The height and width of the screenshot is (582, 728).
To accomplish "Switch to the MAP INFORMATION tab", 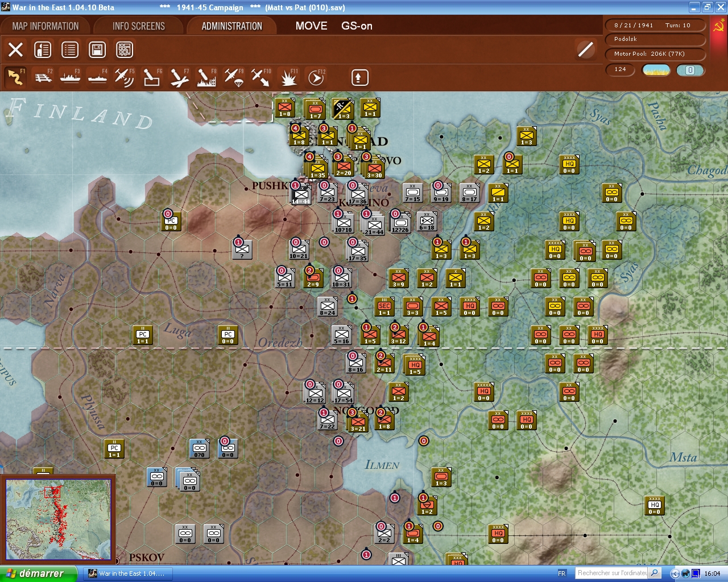I will (45, 26).
